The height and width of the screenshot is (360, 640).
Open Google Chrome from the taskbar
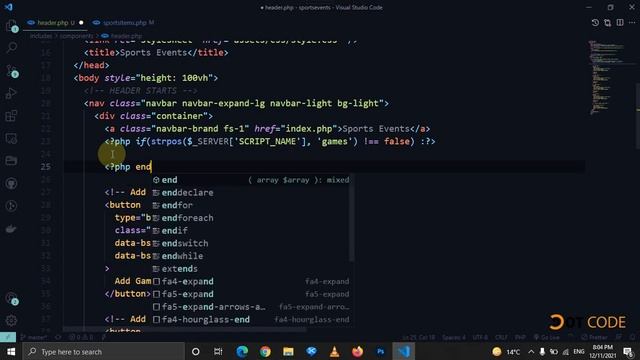tap(265, 351)
